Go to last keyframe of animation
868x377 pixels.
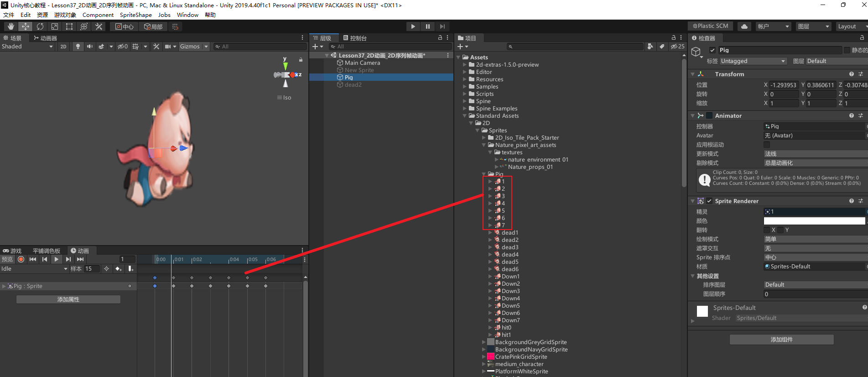click(80, 259)
